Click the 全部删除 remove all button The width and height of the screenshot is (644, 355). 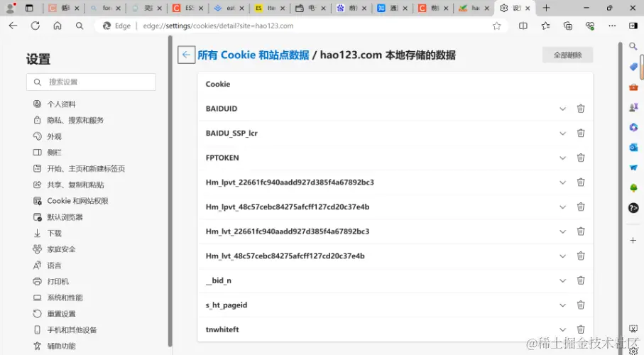[567, 55]
